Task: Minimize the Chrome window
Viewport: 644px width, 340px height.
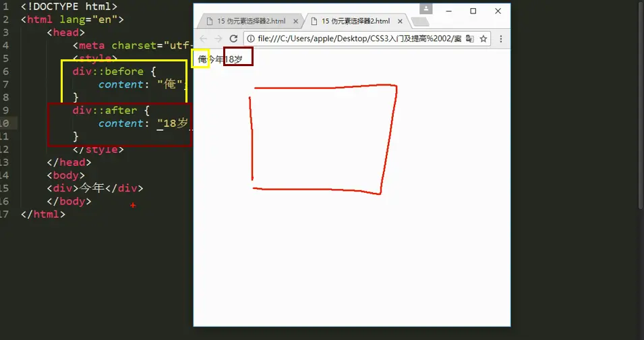Action: click(x=449, y=11)
